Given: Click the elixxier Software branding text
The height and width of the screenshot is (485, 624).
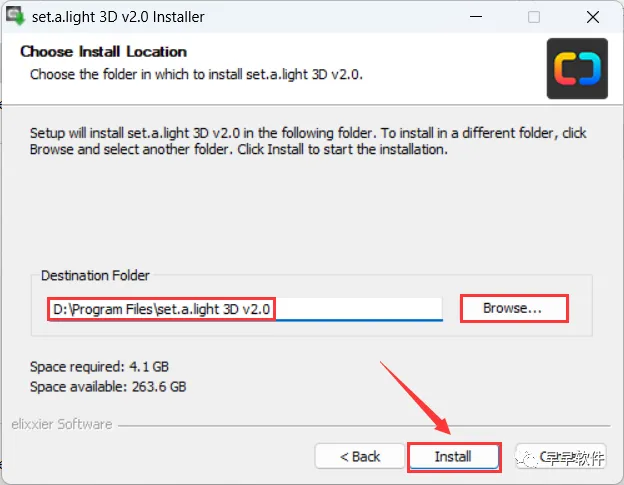Looking at the screenshot, I should pyautogui.click(x=62, y=424).
